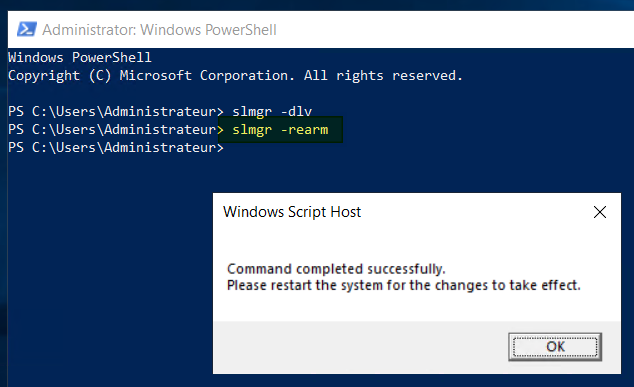
Task: Click the first PS C:\Users\Administrateur prompt
Action: (116, 112)
